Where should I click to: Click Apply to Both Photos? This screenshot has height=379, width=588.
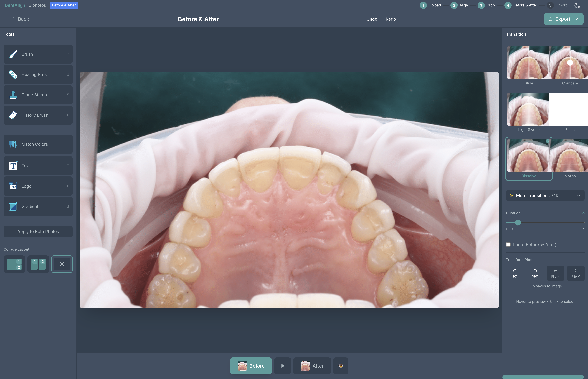[x=38, y=232]
